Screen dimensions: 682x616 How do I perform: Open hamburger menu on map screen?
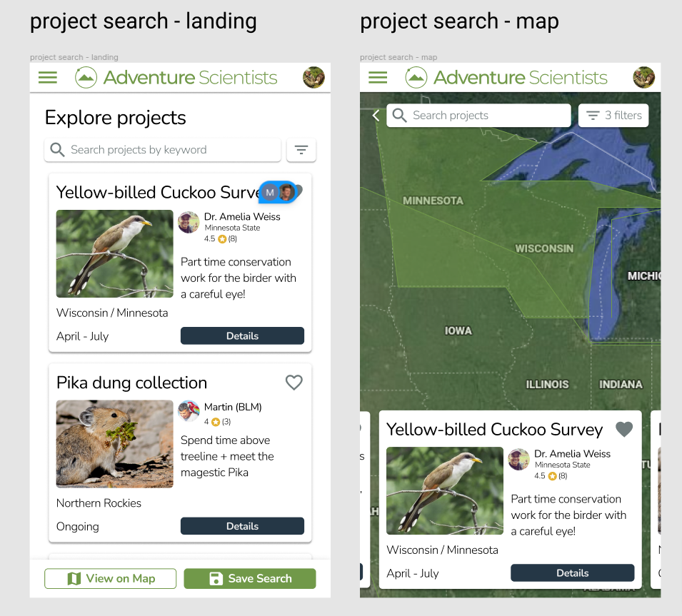378,78
